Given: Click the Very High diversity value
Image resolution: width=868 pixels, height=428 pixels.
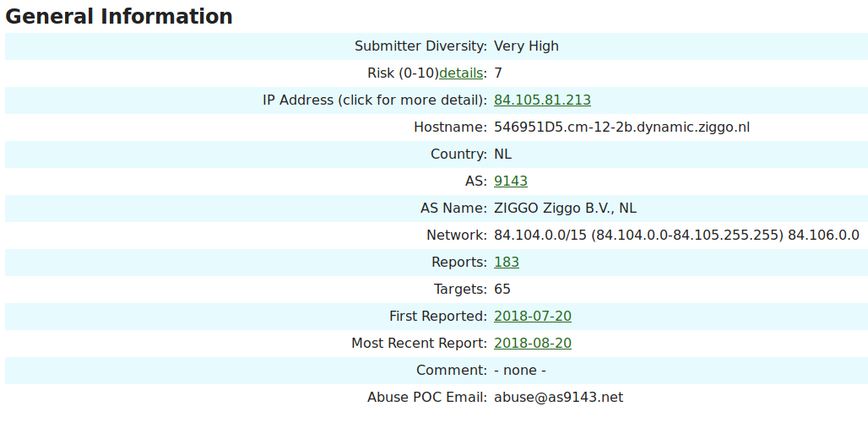Looking at the screenshot, I should click(x=526, y=46).
